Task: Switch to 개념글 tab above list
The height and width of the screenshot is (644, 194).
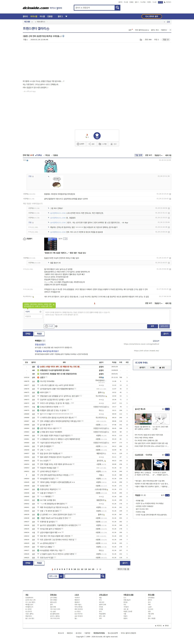Action: click(39, 334)
